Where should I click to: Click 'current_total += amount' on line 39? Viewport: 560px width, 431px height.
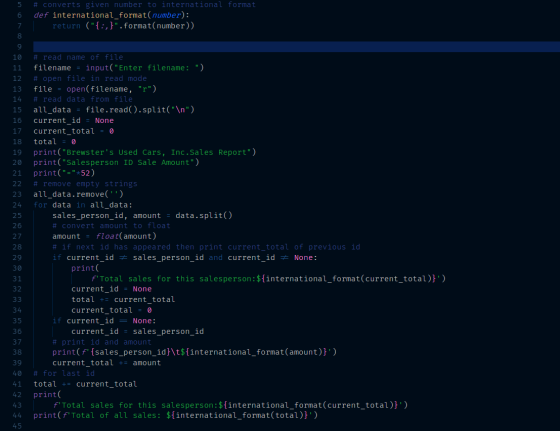106,363
